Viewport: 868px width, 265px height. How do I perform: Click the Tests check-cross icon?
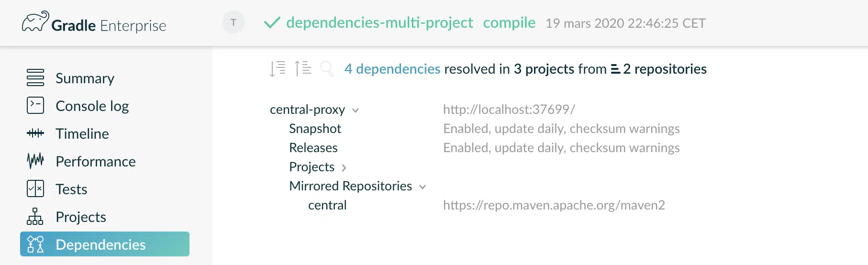(35, 188)
